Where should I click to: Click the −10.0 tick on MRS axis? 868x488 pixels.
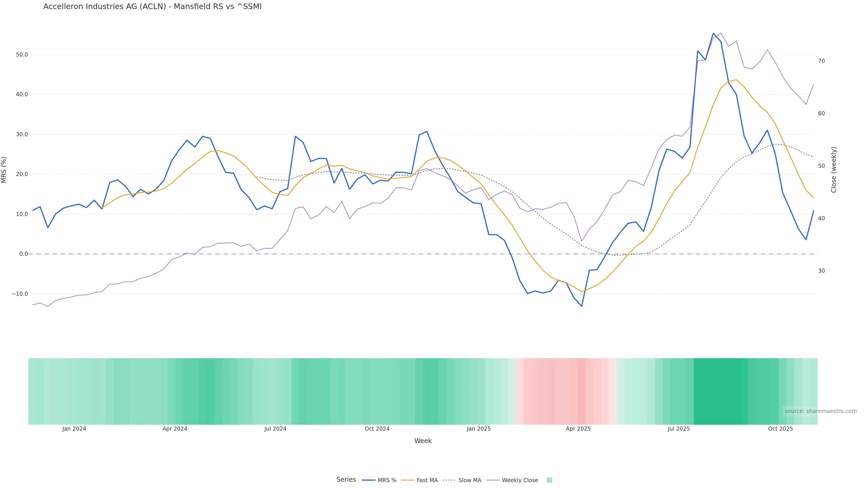(x=20, y=294)
